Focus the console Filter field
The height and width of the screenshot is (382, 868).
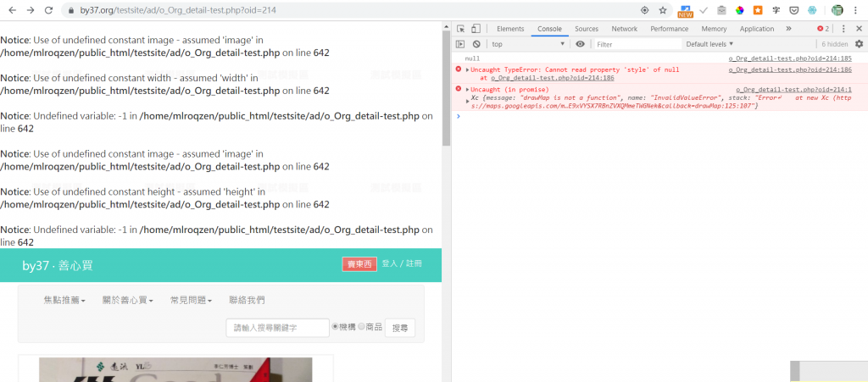(637, 44)
